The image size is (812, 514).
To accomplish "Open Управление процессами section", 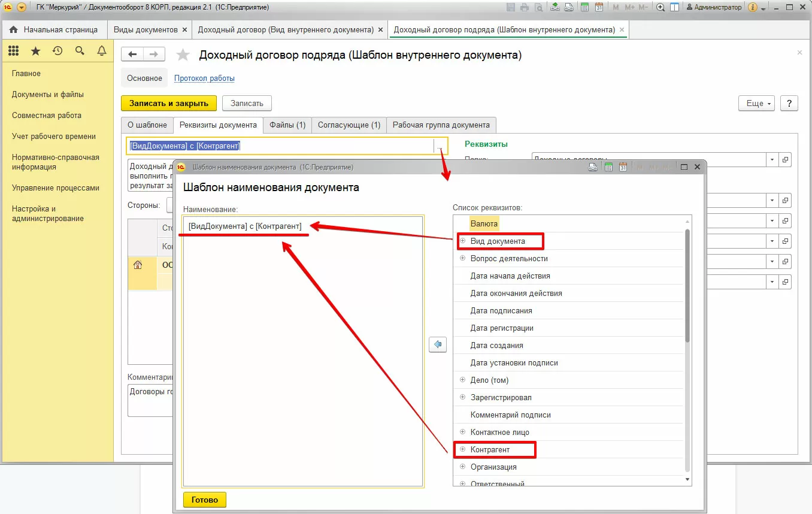I will (x=56, y=188).
